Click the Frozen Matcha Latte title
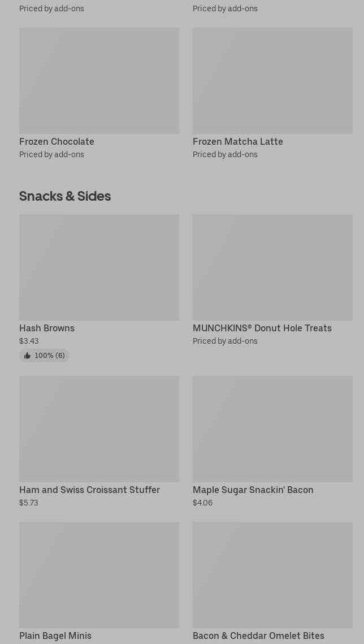Image resolution: width=364 pixels, height=644 pixels. [x=237, y=141]
